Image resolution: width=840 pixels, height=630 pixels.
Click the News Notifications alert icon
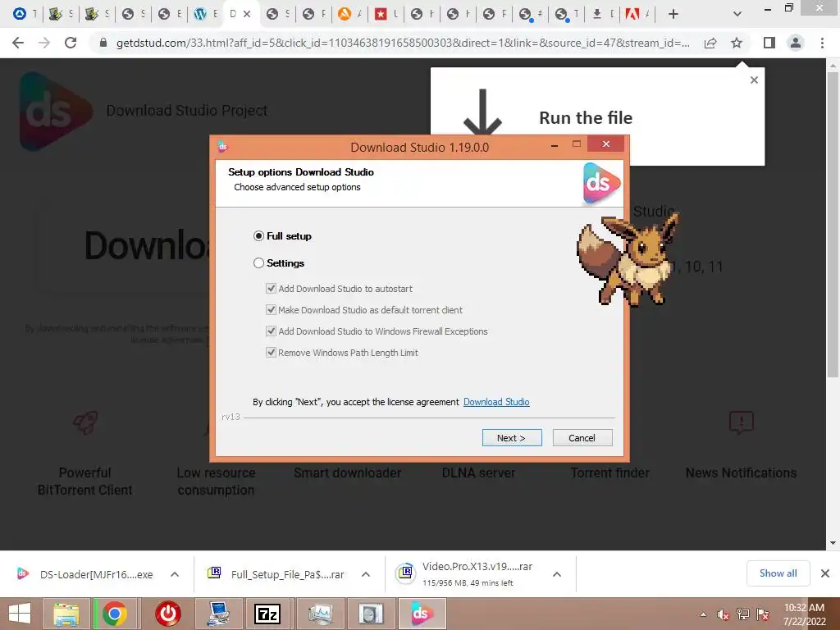(742, 422)
